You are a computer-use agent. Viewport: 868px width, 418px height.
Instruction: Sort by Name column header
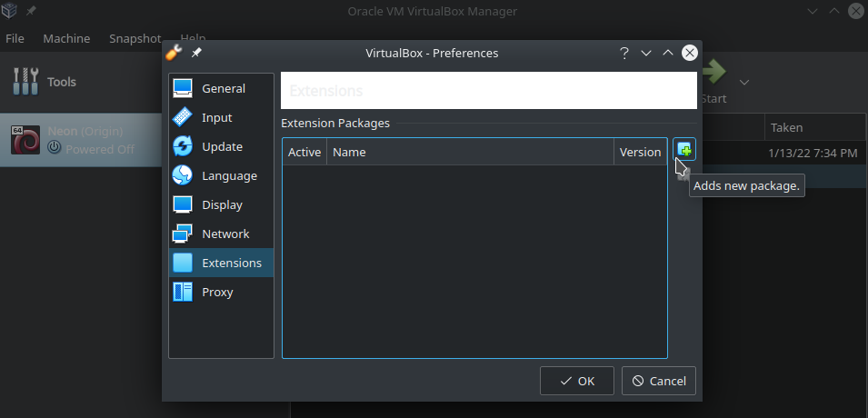pyautogui.click(x=470, y=153)
